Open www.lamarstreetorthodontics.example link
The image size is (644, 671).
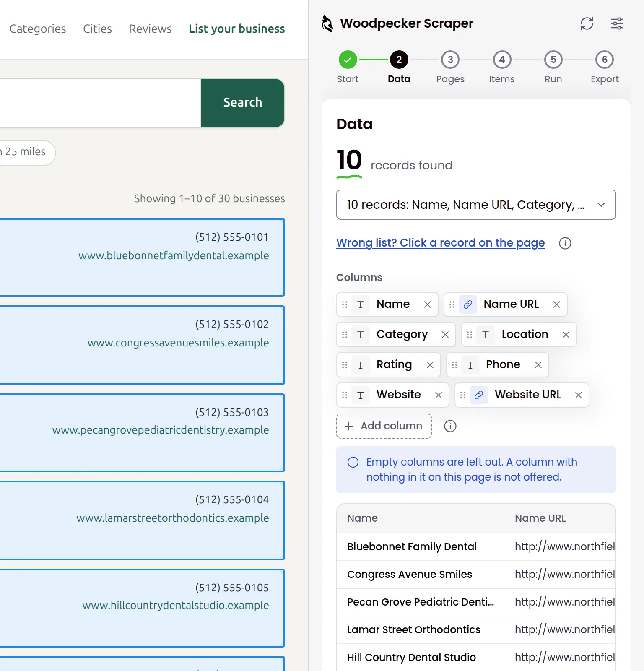click(172, 518)
